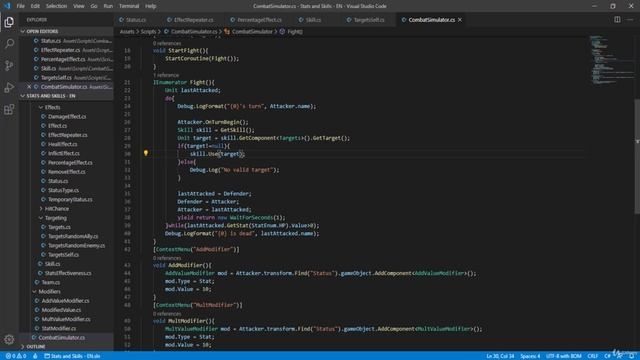Screen dimensions: 640x360
Task: Close the CombatSimulator.cs tab
Action: 460,20
